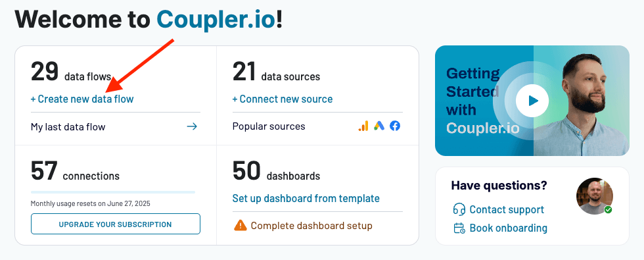Open Connect new source link

[x=283, y=99]
